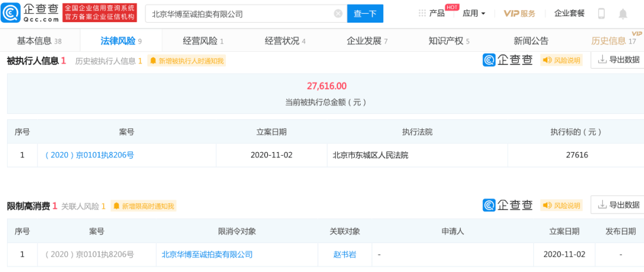
Task: Export data for 被执行人信息 section
Action: pos(618,60)
